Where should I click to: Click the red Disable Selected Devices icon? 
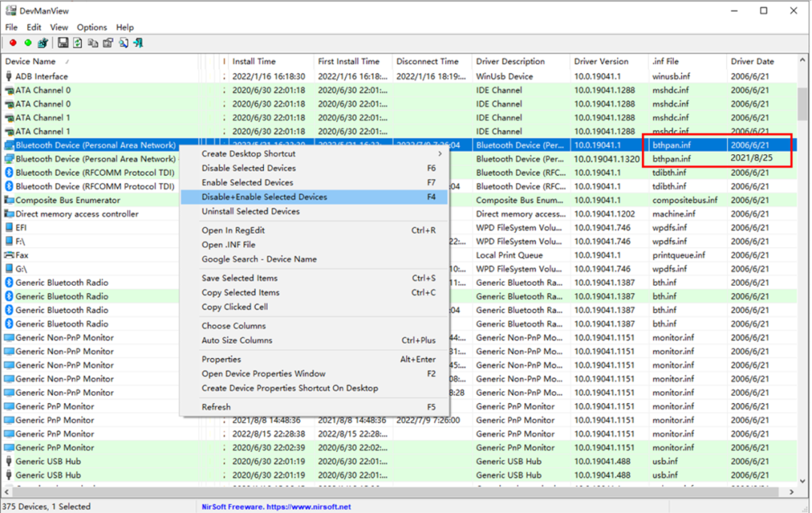[13, 43]
